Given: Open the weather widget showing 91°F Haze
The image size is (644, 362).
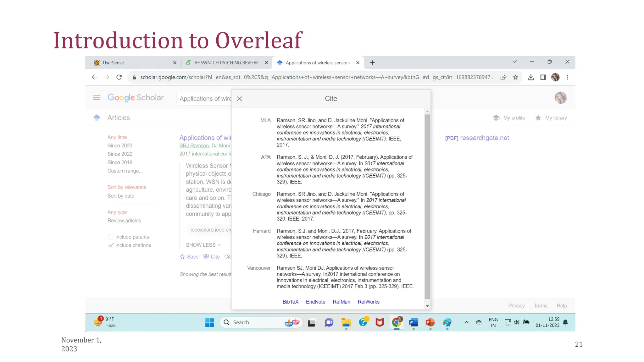Looking at the screenshot, I should tap(105, 322).
